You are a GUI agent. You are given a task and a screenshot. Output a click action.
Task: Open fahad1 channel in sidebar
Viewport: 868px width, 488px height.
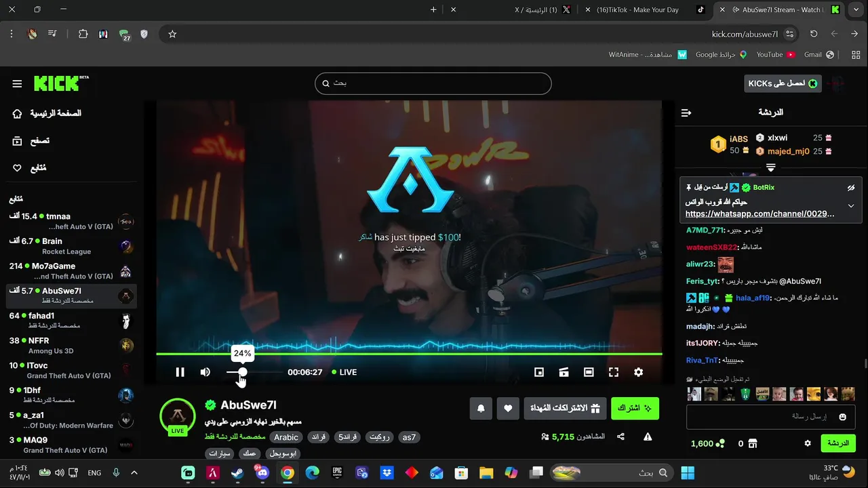pos(71,321)
